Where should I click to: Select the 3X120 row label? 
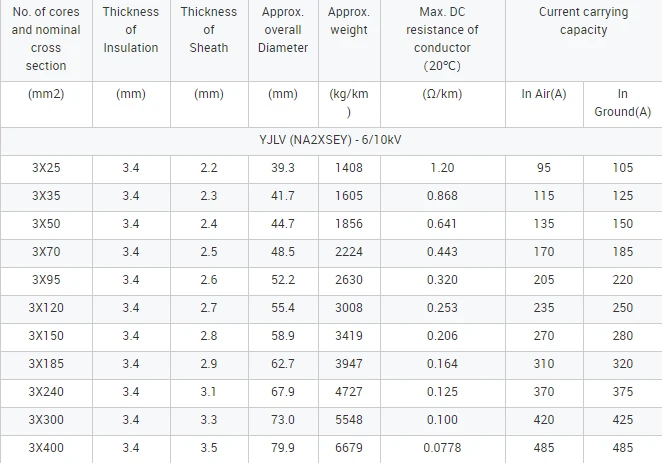click(x=46, y=308)
